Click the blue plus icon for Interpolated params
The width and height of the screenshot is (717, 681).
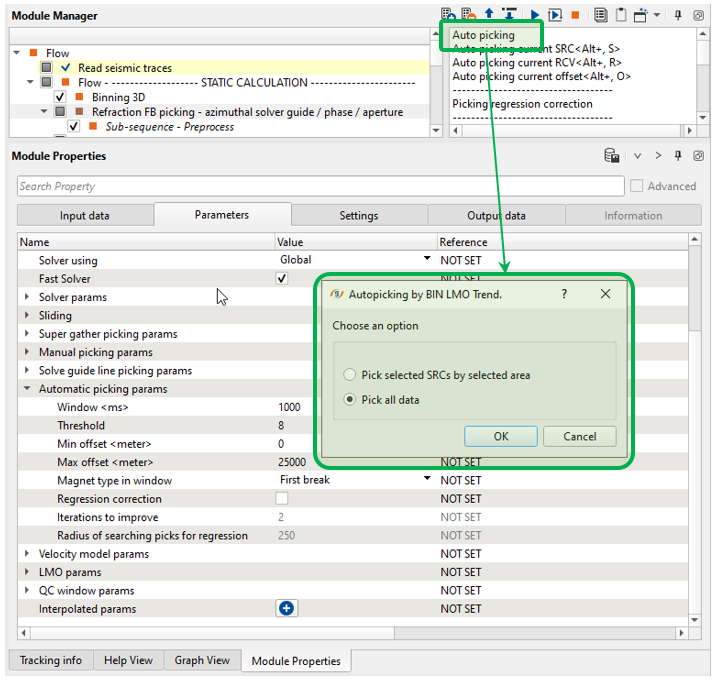[287, 608]
